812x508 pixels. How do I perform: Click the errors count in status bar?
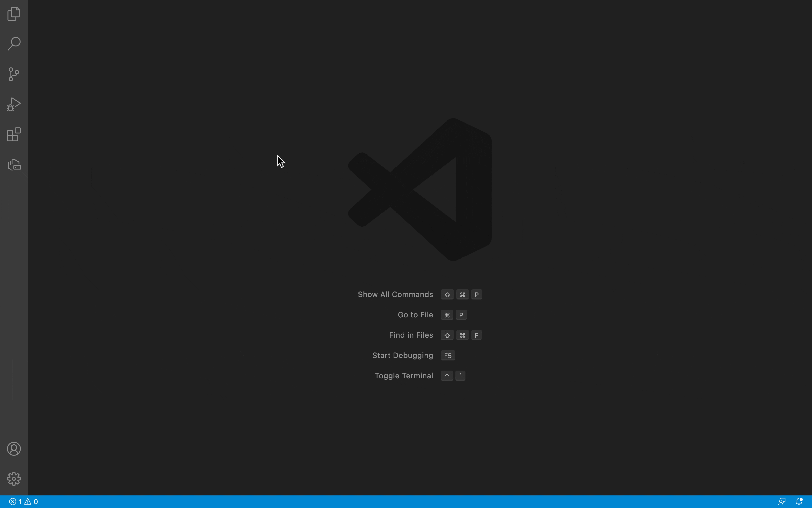pyautogui.click(x=16, y=502)
